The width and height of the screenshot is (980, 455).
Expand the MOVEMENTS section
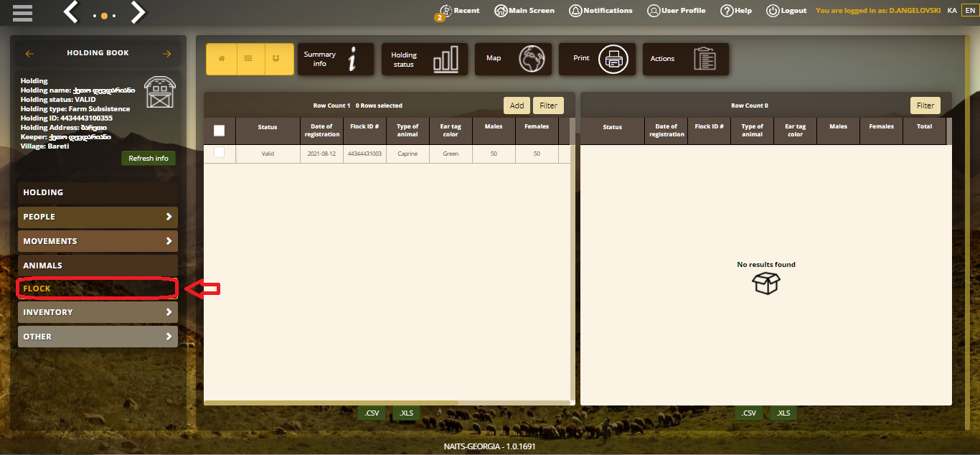click(x=98, y=241)
